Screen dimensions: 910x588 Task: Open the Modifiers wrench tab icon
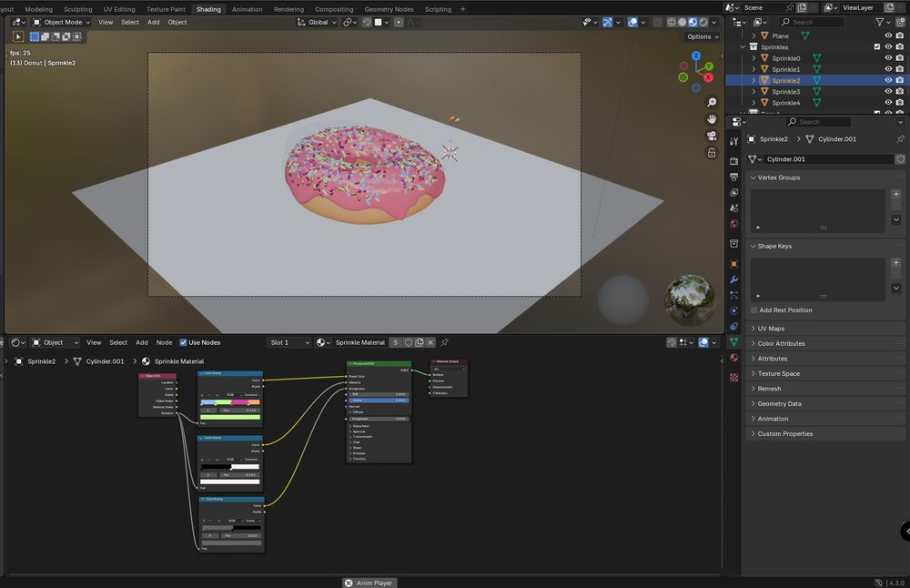click(x=733, y=279)
